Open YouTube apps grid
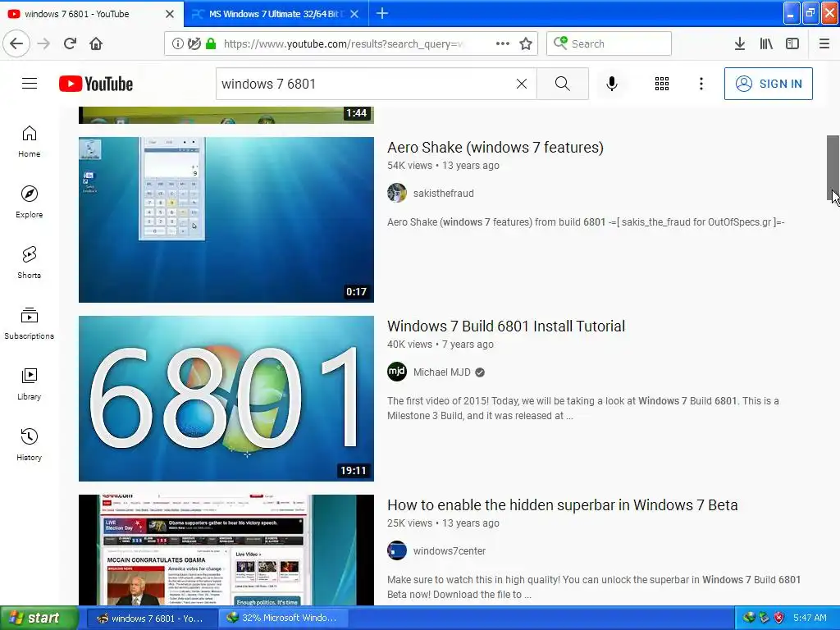The height and width of the screenshot is (630, 840). coord(662,84)
